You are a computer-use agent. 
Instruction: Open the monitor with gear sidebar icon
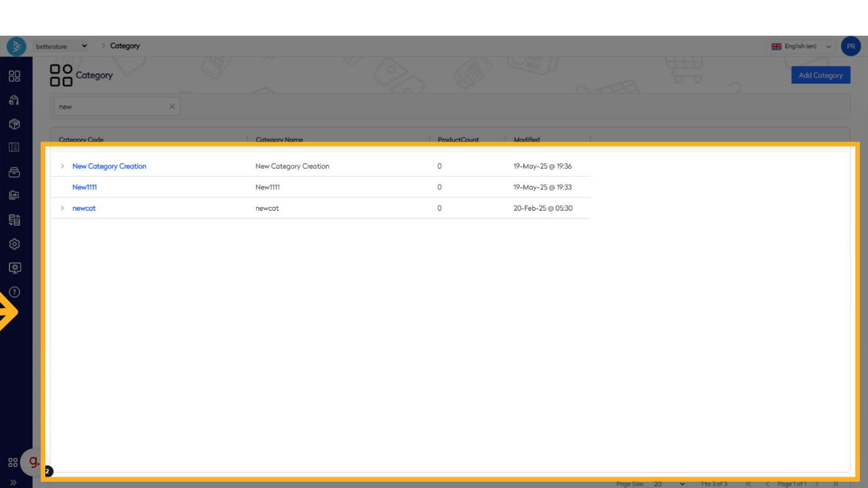[x=14, y=268]
